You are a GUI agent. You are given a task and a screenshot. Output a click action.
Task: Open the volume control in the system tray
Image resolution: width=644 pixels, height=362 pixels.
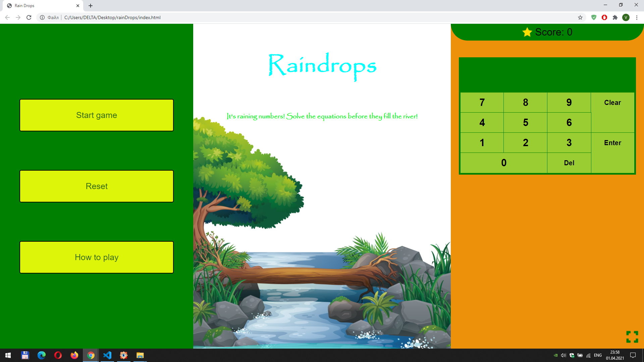coord(563,355)
